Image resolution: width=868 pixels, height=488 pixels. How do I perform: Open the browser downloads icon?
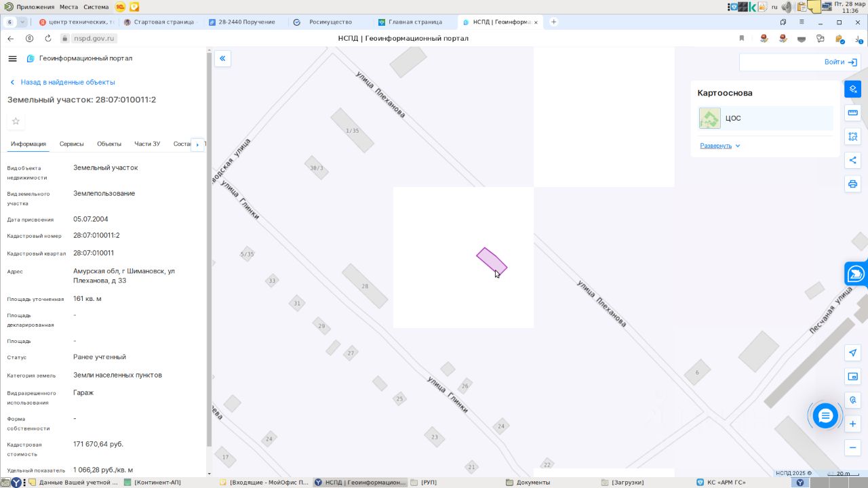858,39
